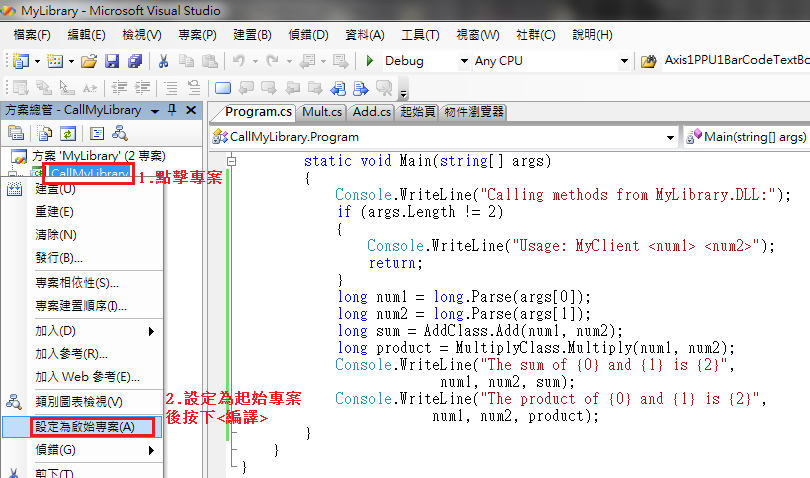
Task: Click the View Class Diagram icon
Action: [120, 133]
